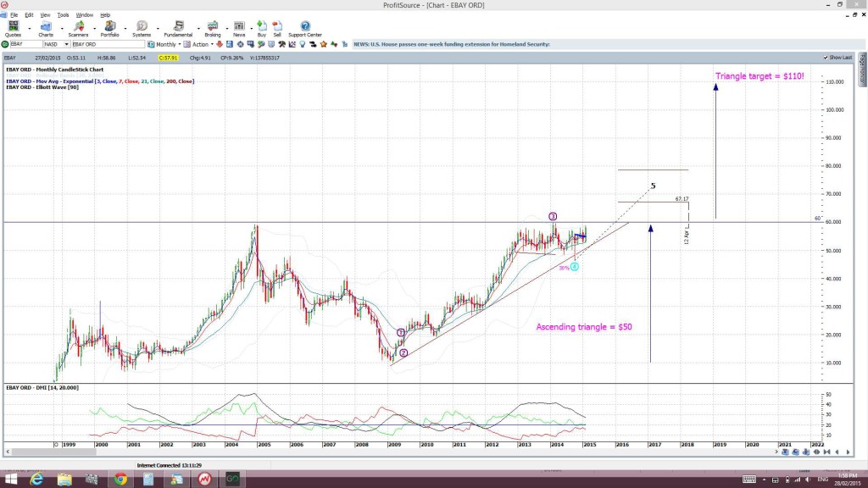Open the Calculator from the taskbar
The width and height of the screenshot is (868, 488).
[x=148, y=480]
